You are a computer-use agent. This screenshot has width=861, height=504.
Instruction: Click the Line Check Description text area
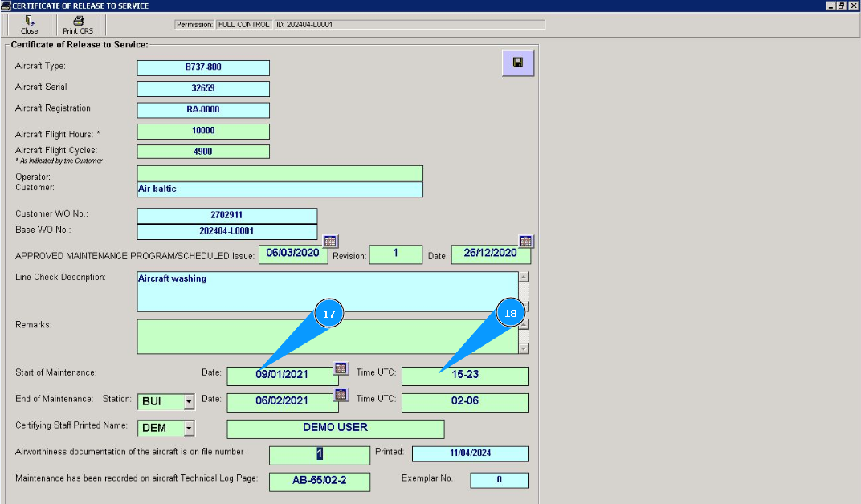tap(328, 291)
